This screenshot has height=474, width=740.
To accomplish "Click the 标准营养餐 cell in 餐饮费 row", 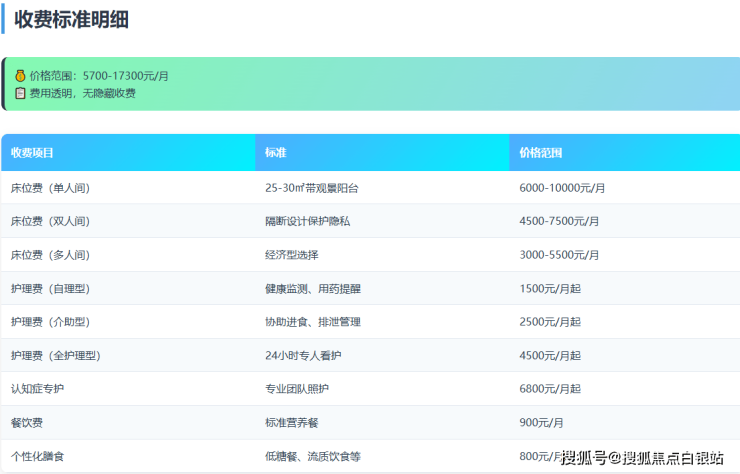I will coord(292,423).
